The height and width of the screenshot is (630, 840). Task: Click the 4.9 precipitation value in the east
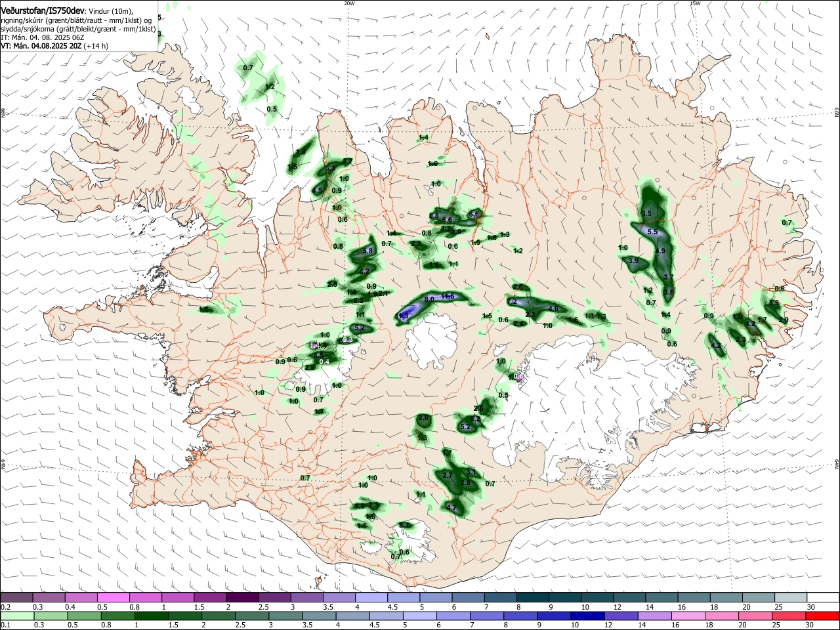(661, 251)
